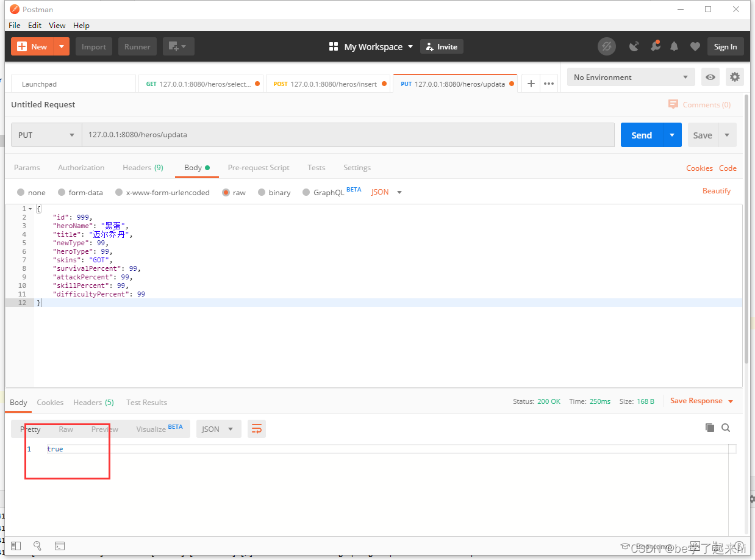
Task: Switch to the GET heros/select request tab
Action: pyautogui.click(x=202, y=84)
